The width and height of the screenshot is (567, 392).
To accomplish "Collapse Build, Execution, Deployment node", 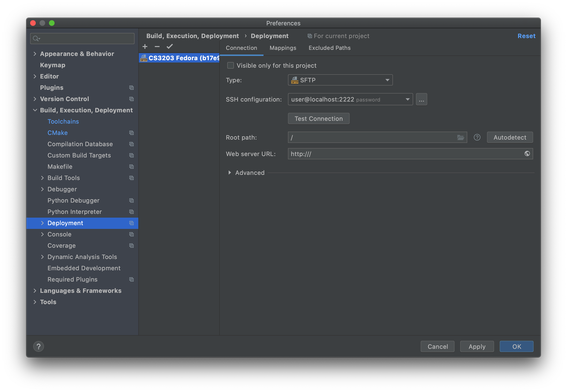I will click(35, 110).
